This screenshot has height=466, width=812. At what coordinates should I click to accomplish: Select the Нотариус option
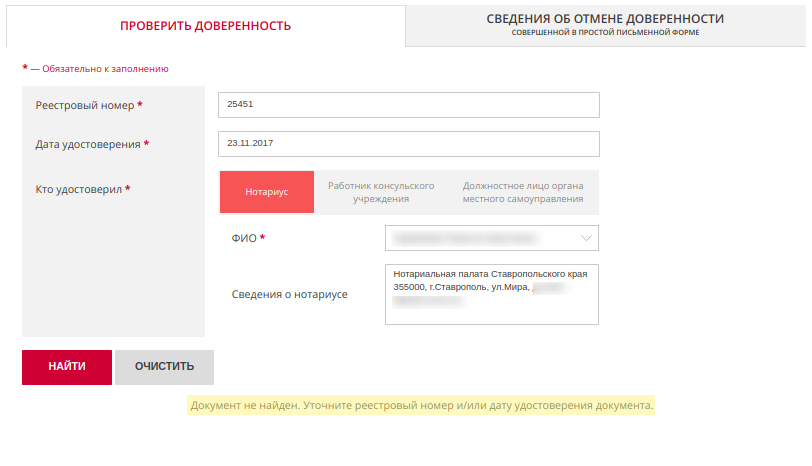click(267, 192)
